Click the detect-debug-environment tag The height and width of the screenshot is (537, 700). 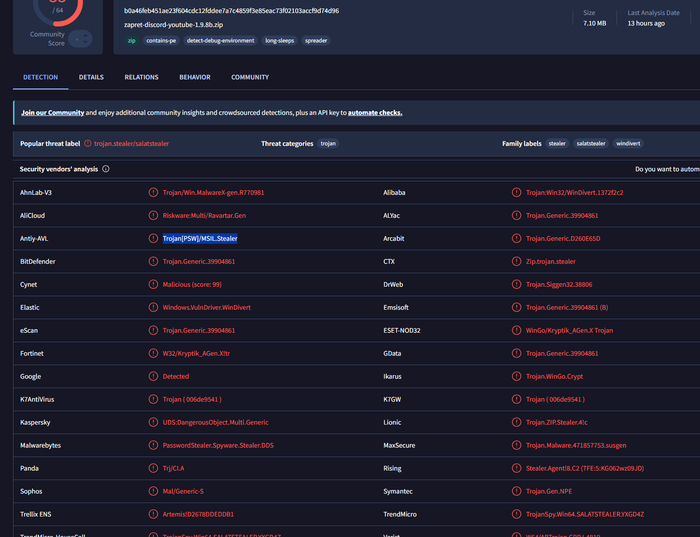click(221, 41)
